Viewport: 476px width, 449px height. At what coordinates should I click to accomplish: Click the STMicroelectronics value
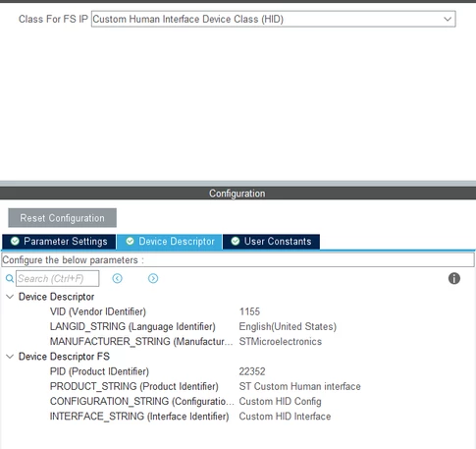coord(281,342)
